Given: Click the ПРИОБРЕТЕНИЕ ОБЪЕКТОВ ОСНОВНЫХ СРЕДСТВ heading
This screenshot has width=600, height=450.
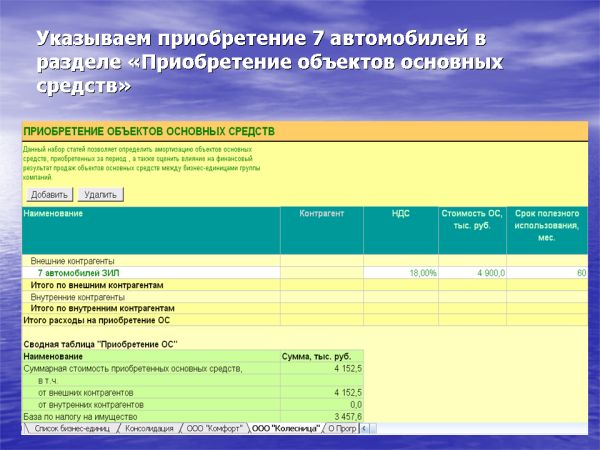Looking at the screenshot, I should click(x=149, y=131).
